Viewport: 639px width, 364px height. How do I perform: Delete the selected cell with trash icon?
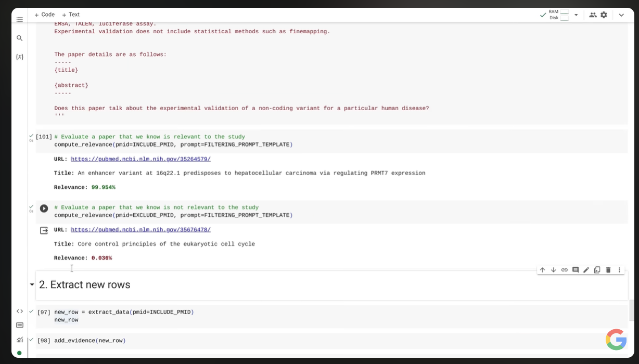pos(608,270)
